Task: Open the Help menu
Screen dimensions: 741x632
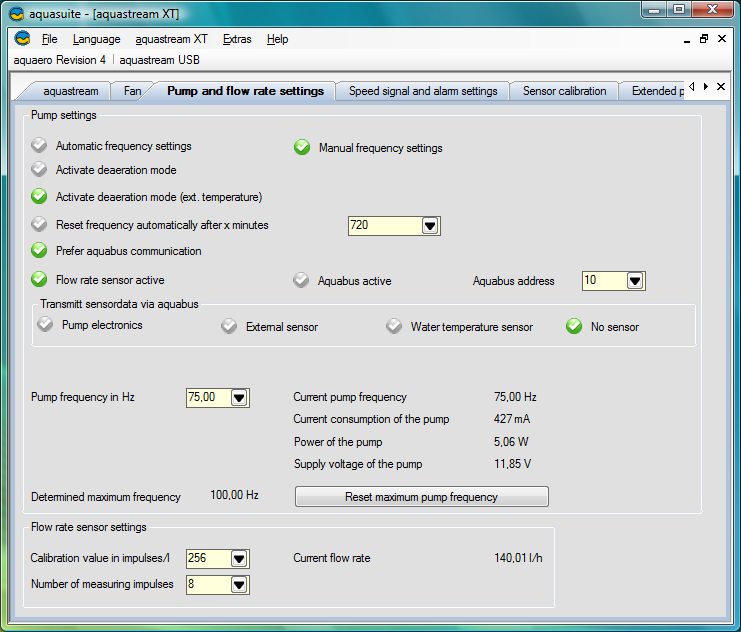Action: click(277, 39)
